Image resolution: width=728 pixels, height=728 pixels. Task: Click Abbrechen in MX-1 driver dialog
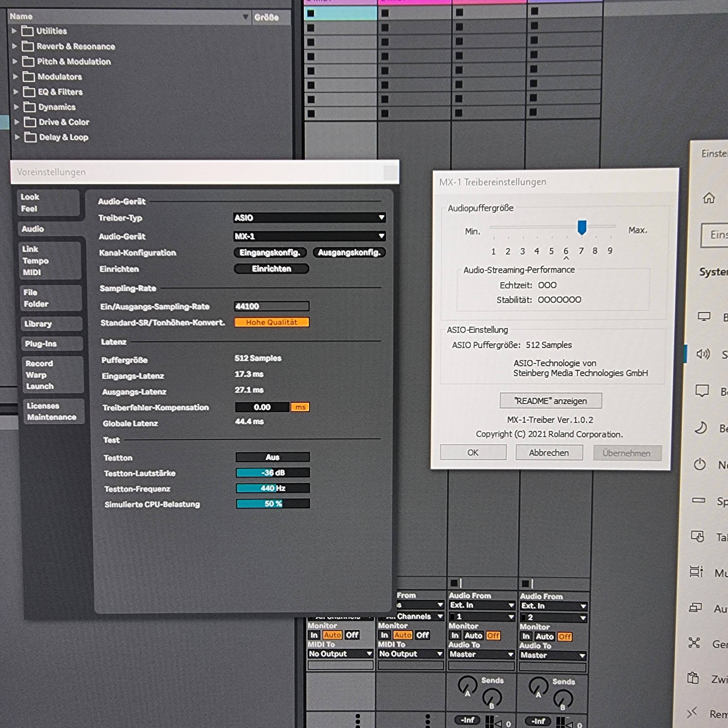pyautogui.click(x=549, y=453)
